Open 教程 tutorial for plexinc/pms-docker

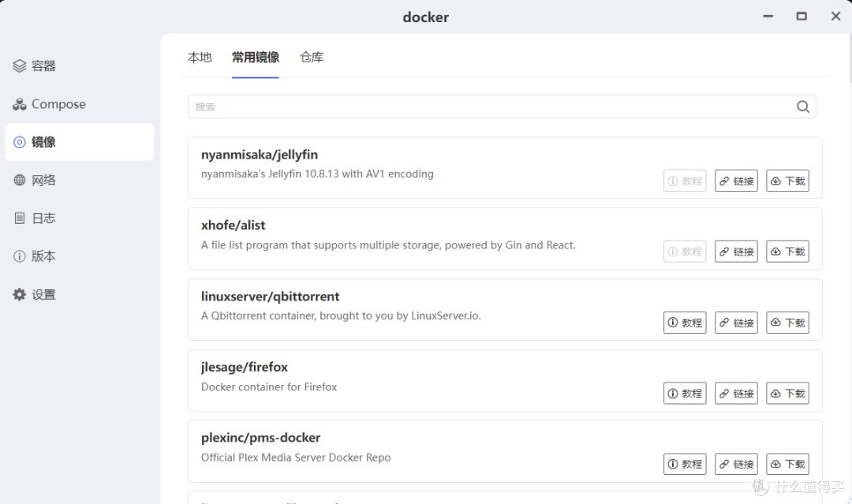pos(685,464)
